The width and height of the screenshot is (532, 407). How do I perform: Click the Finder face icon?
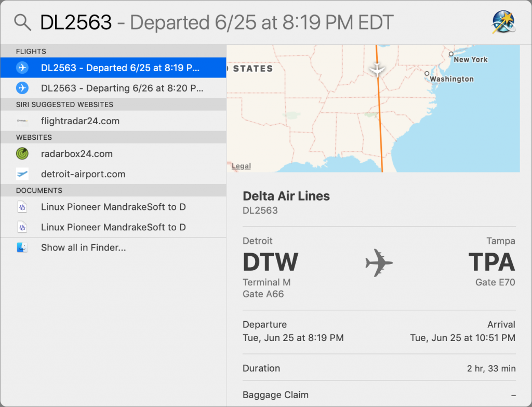coord(22,247)
